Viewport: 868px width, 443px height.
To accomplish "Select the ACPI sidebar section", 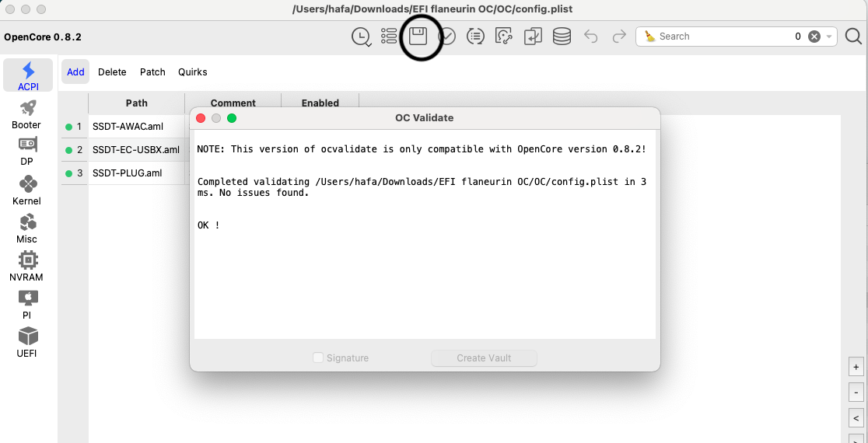I will (x=28, y=75).
